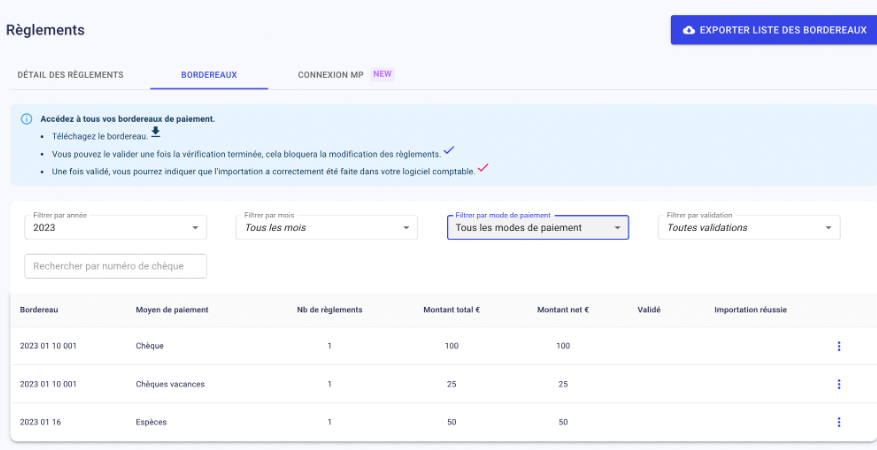Click the blue info circle icon
The image size is (877, 450).
coord(26,119)
